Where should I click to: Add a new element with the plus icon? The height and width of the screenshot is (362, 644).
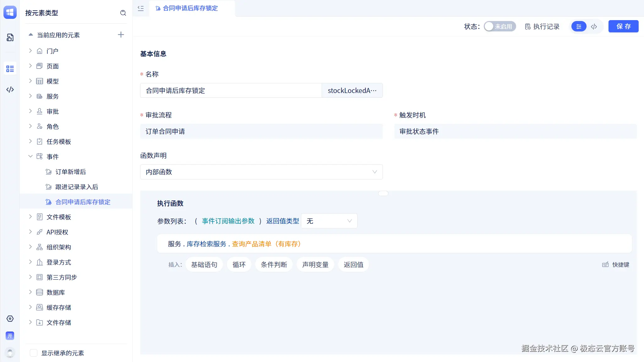click(121, 35)
